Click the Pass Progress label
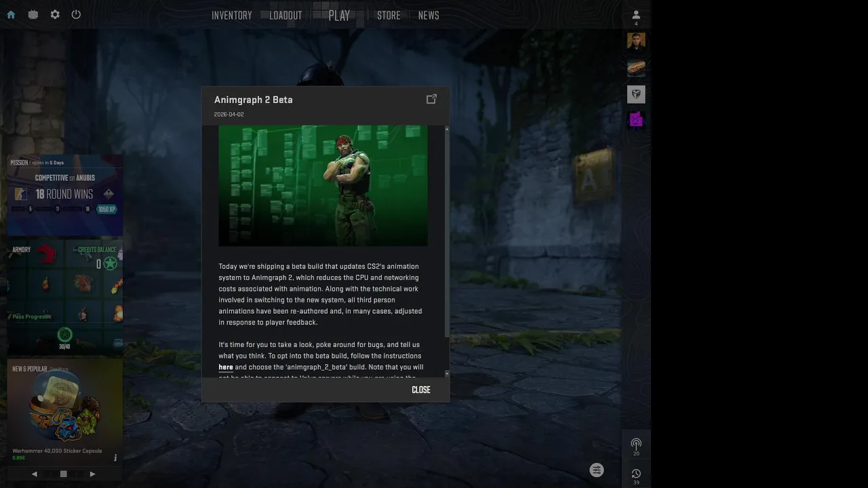Viewport: 868px width, 488px height. [31, 317]
